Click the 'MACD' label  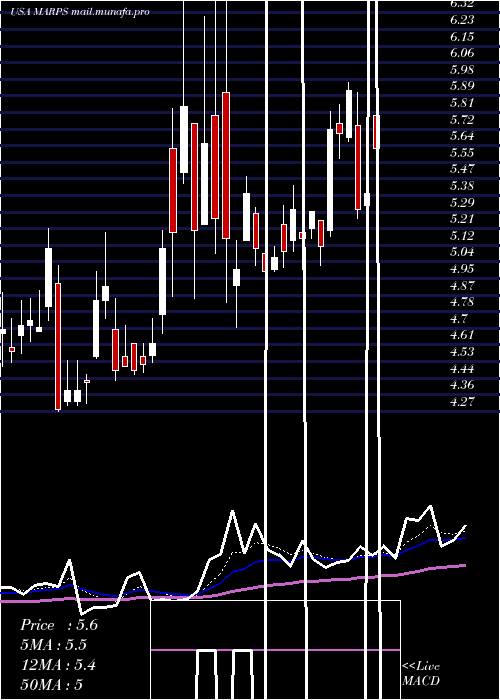[x=421, y=681]
